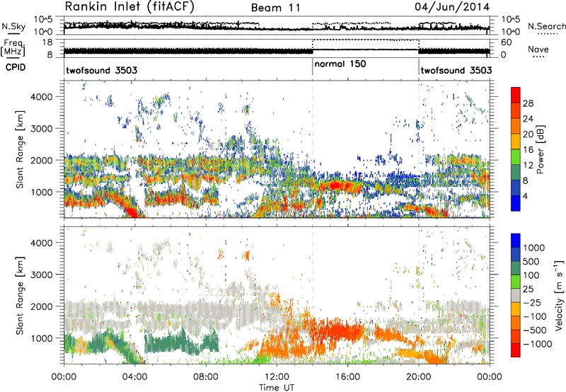Click the 'Power [dB]' colorbar title
566x392 pixels.
click(540, 149)
